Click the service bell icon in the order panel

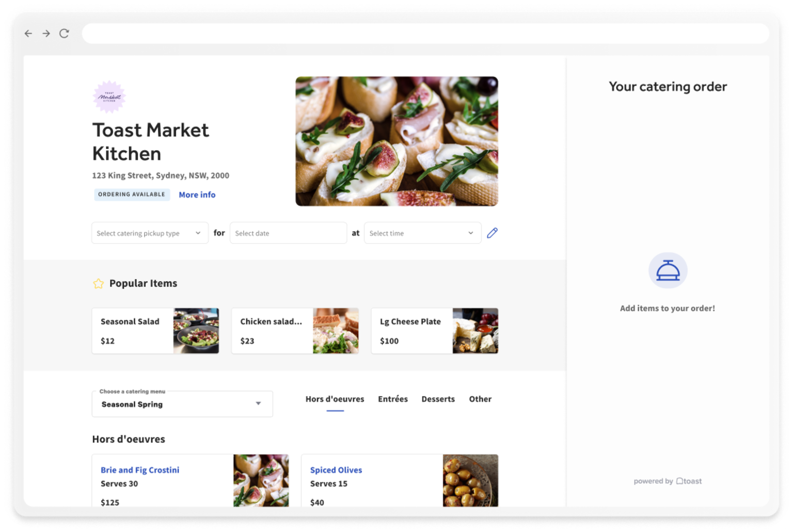pyautogui.click(x=668, y=270)
